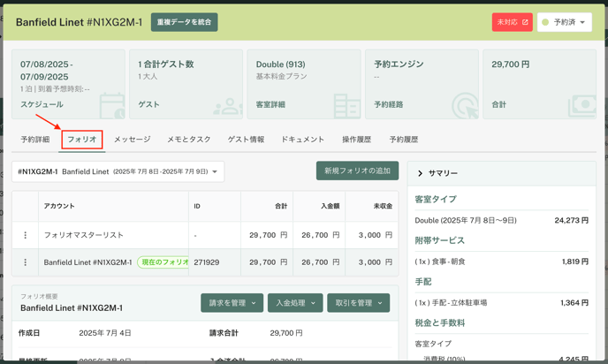Click the green status dot beside 予約済
608x364 pixels.
[x=545, y=22]
